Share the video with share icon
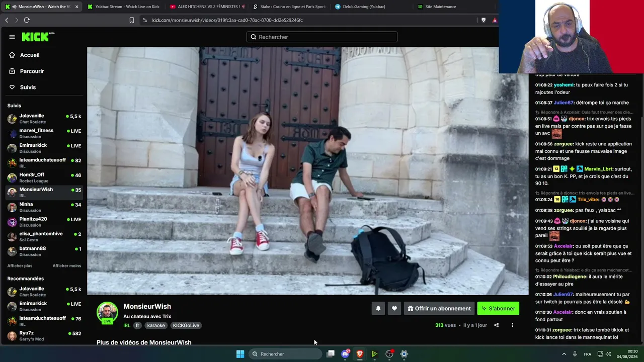644x362 pixels. [x=497, y=325]
